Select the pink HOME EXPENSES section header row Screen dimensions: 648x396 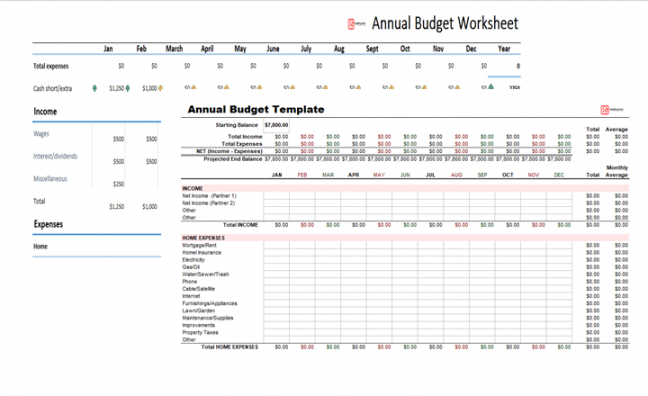coord(405,238)
